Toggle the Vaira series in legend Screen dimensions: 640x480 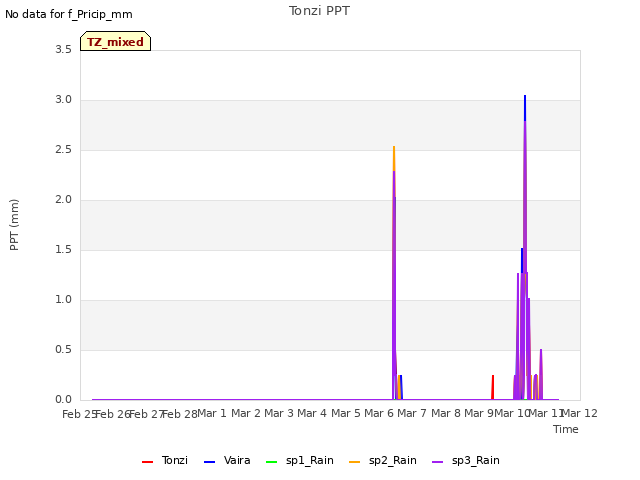click(227, 460)
